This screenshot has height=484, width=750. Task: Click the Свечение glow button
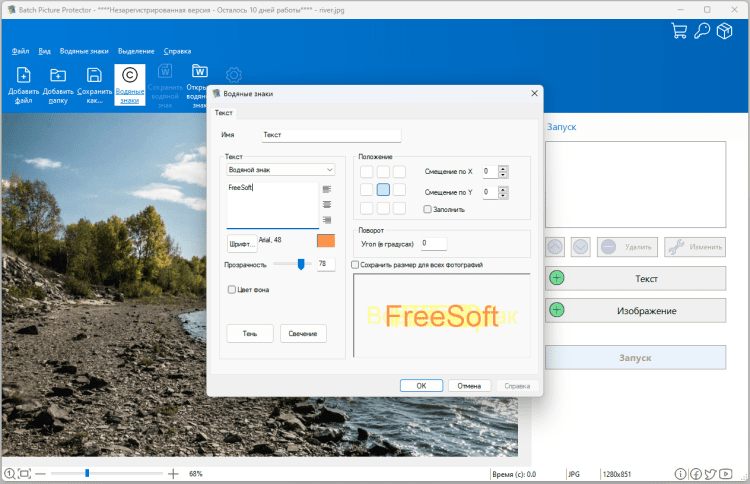tap(303, 333)
